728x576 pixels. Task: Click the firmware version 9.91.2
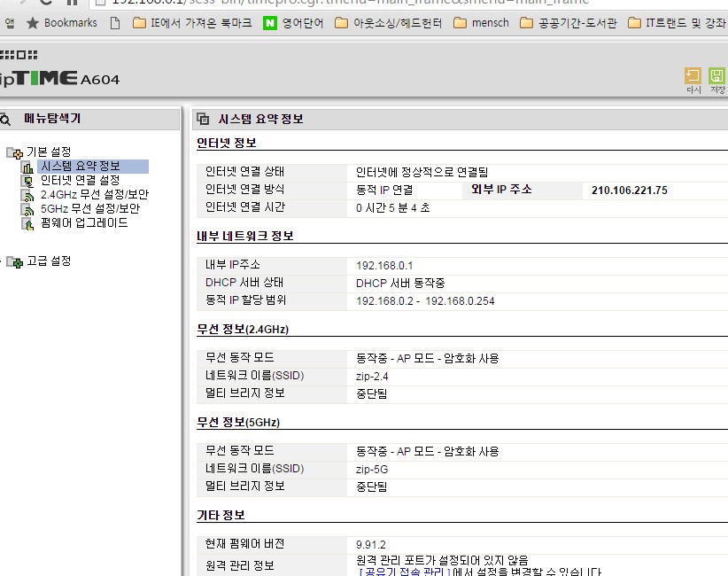click(370, 544)
